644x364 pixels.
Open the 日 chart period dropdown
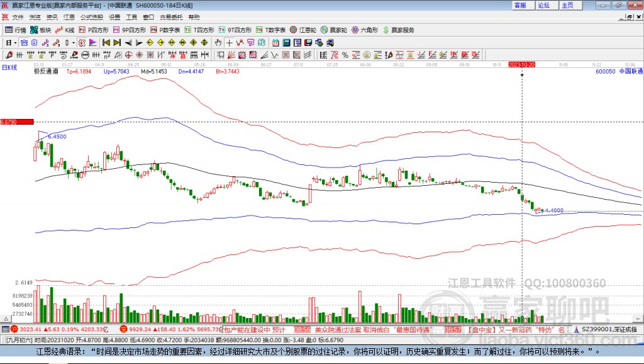14,42
